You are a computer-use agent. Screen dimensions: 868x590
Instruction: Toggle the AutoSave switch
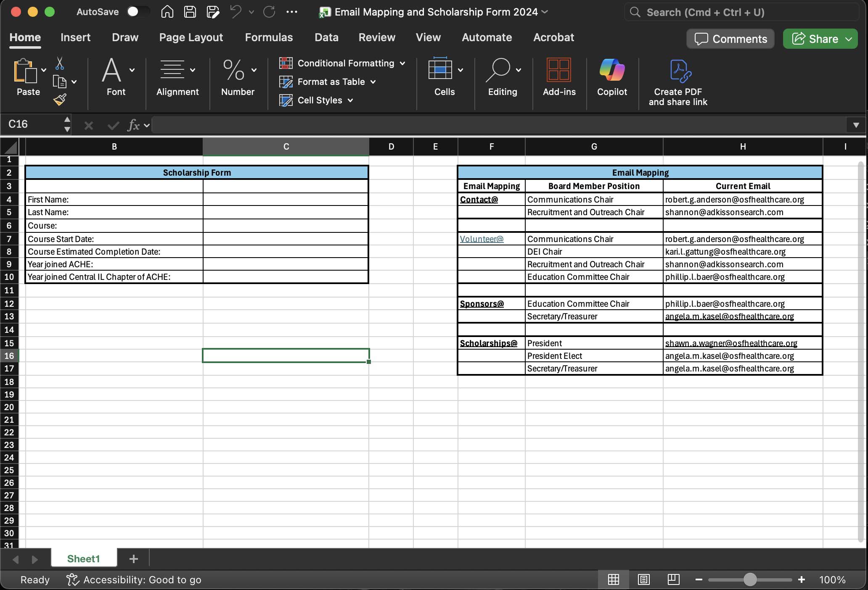(x=138, y=12)
